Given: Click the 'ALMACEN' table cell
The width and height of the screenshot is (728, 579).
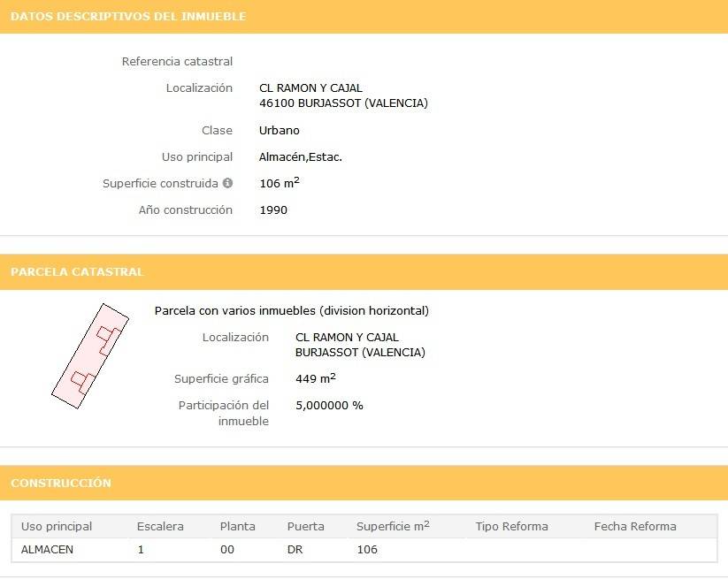Looking at the screenshot, I should tap(47, 550).
